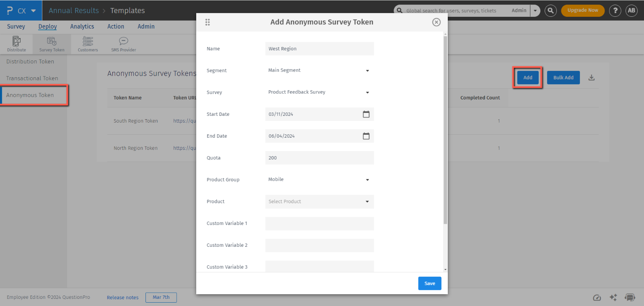
Task: Open the live chat support widget
Action: point(630,297)
